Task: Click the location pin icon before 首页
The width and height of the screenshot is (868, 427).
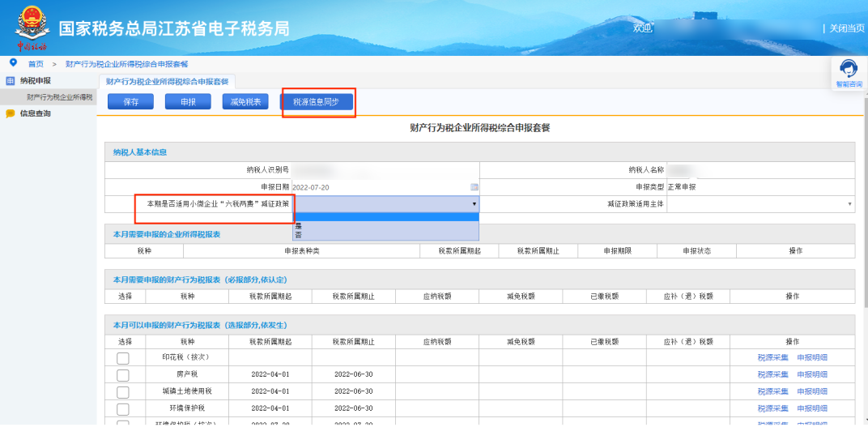Action: point(13,62)
